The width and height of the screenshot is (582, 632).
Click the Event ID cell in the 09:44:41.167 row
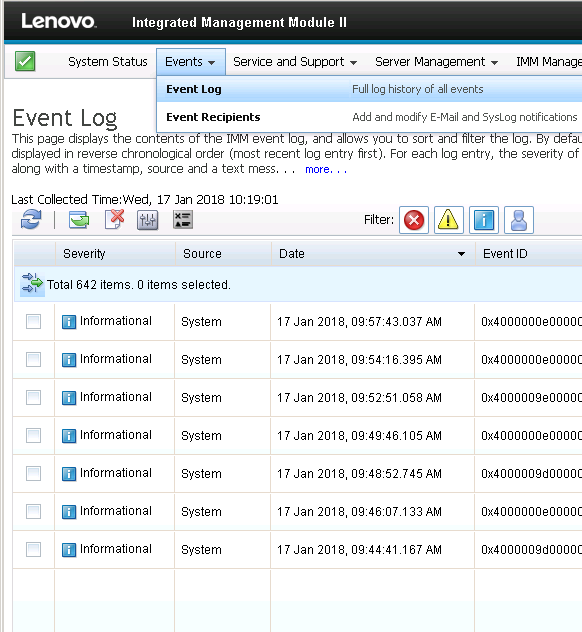pyautogui.click(x=531, y=549)
